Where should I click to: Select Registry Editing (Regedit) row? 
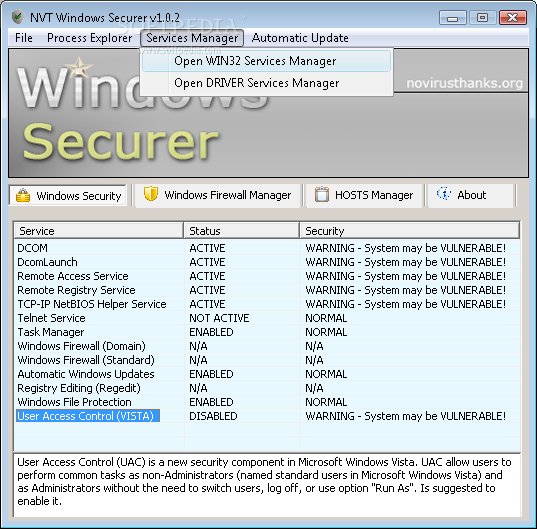pos(267,388)
